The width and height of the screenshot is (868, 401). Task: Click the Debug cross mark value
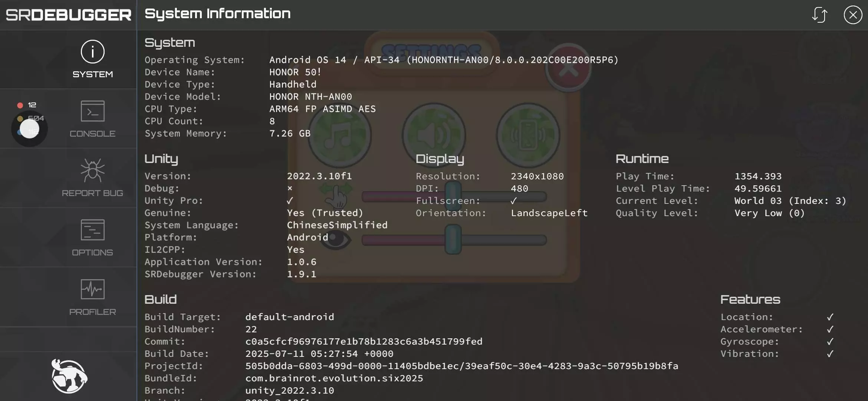pos(290,188)
